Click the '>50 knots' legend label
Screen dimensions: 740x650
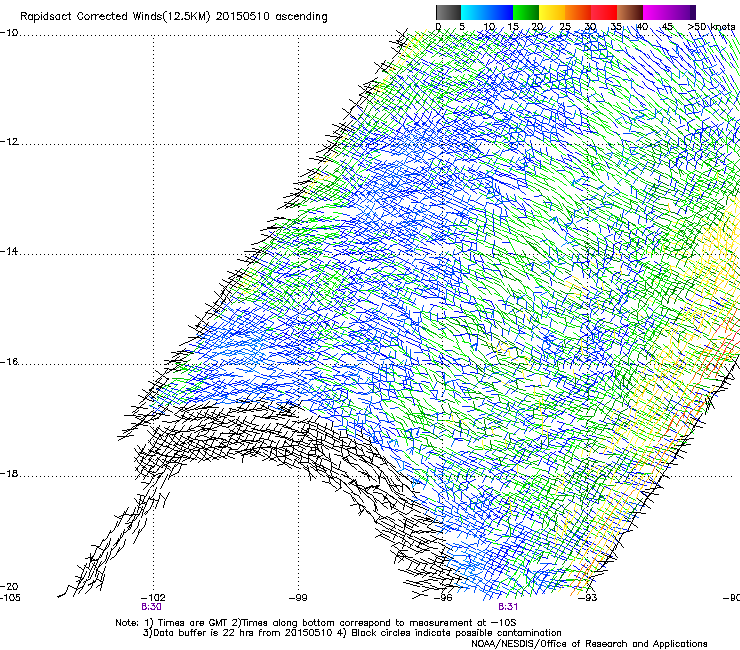click(x=711, y=27)
